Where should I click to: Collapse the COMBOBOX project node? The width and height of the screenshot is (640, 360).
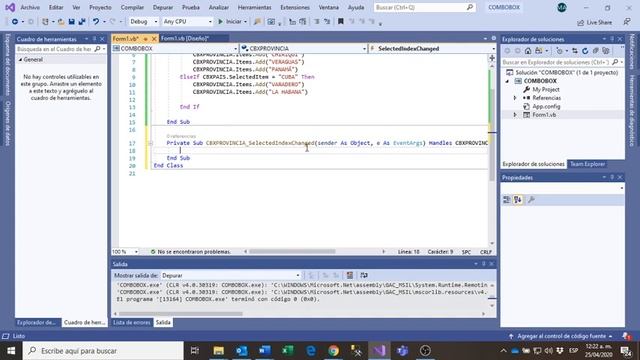[508, 81]
